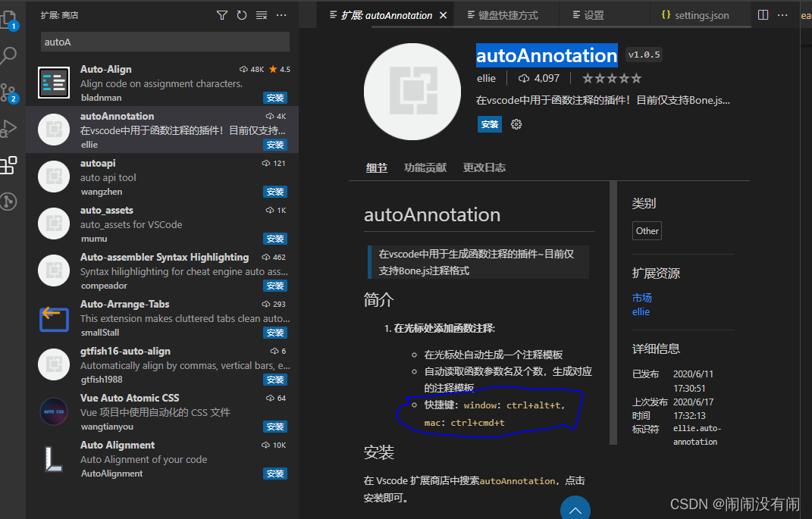This screenshot has width=812, height=519.
Task: Install autoAnnotation in the list
Action: (275, 145)
